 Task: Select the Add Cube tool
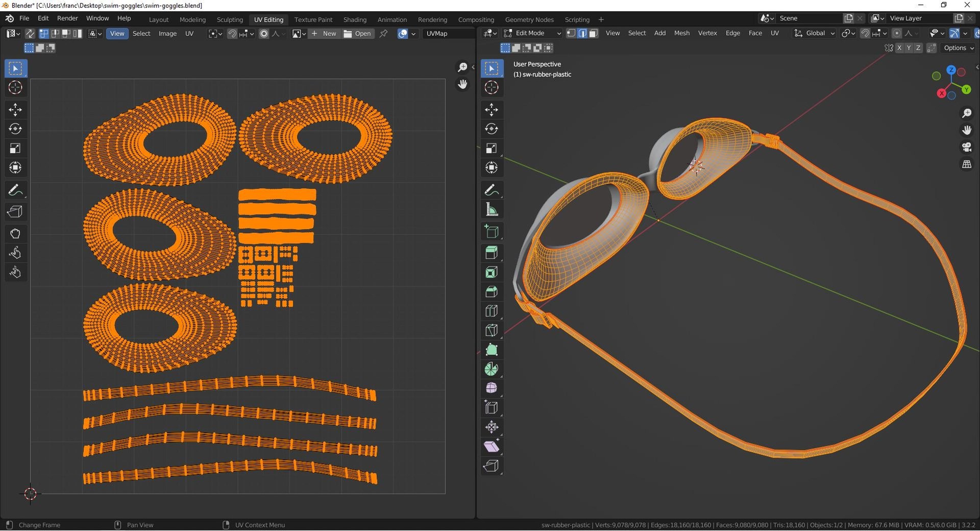(x=492, y=231)
